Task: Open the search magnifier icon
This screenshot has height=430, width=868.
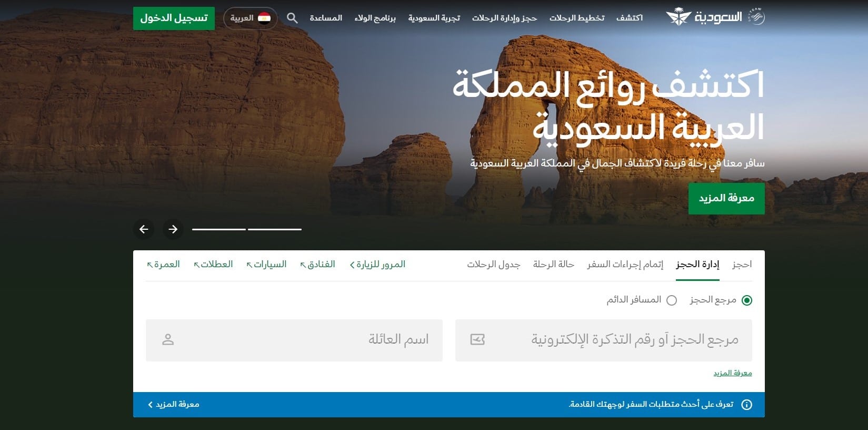Action: (x=292, y=18)
